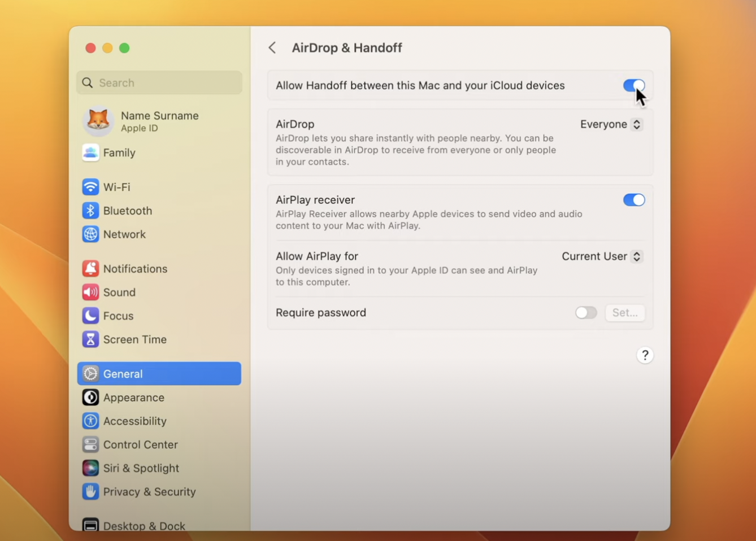The width and height of the screenshot is (756, 541).
Task: Click the AirDrop & Handoff title
Action: tap(347, 48)
